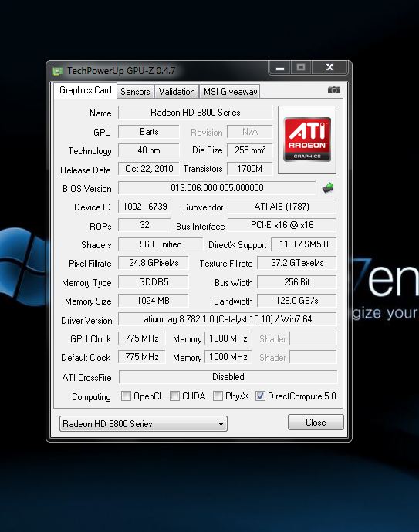Uncheck the DirectCompute 5.0 checkbox
The height and width of the screenshot is (532, 419).
pyautogui.click(x=260, y=396)
